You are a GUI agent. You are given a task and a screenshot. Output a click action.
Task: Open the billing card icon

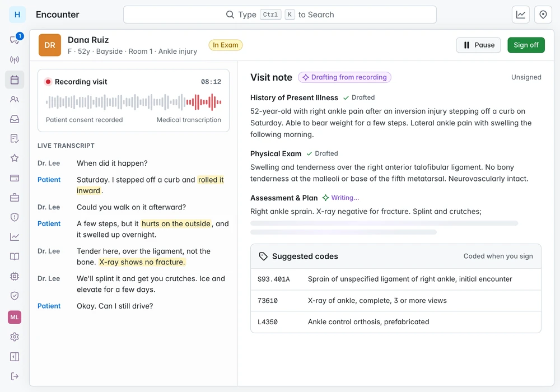click(x=15, y=178)
